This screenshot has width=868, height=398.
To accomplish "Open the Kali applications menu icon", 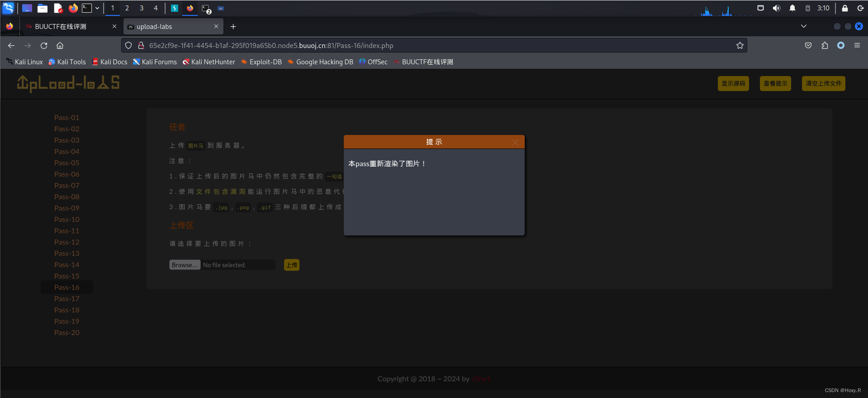I will (8, 8).
